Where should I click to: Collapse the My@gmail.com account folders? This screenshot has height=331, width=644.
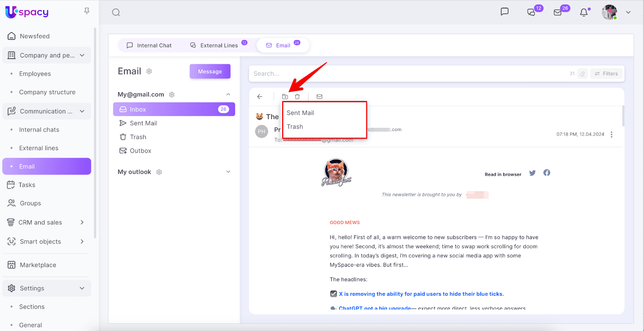tap(228, 95)
